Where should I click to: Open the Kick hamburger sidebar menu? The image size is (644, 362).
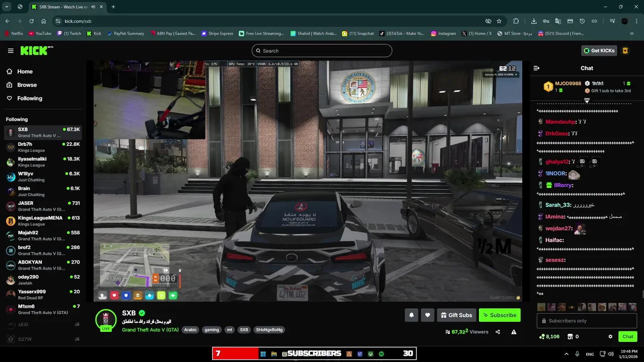[x=11, y=51]
